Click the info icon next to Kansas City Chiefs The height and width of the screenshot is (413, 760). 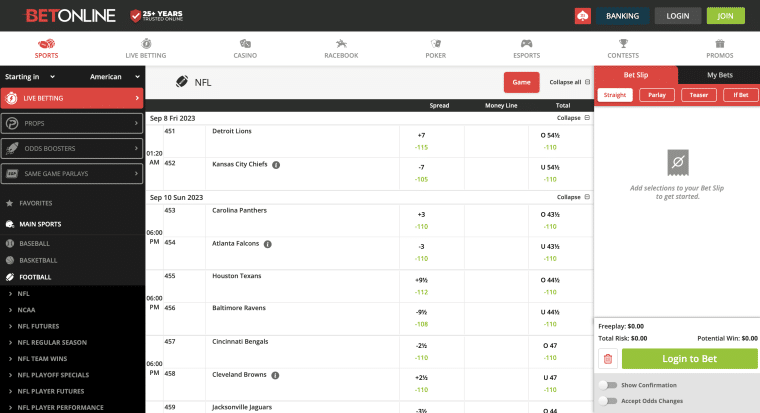[x=276, y=165]
